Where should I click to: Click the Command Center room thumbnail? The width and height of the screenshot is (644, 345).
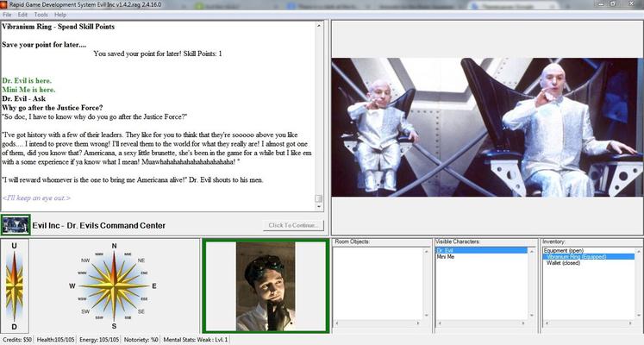pyautogui.click(x=16, y=225)
